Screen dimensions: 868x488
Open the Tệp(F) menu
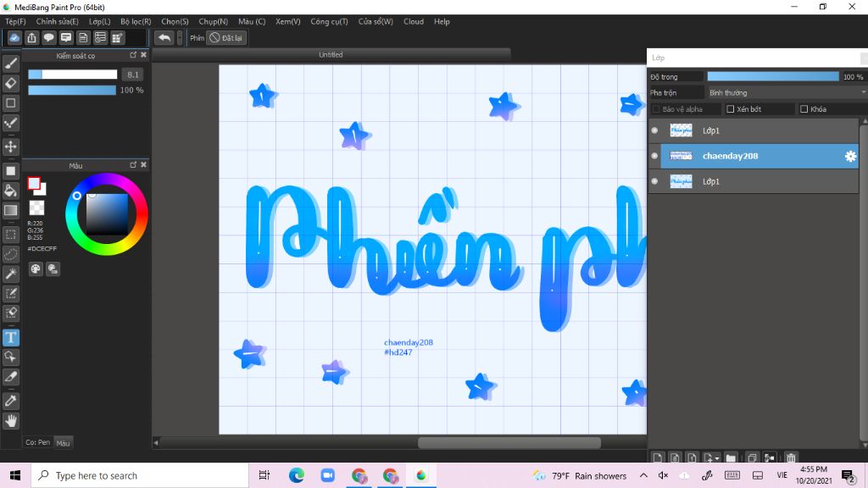point(15,21)
